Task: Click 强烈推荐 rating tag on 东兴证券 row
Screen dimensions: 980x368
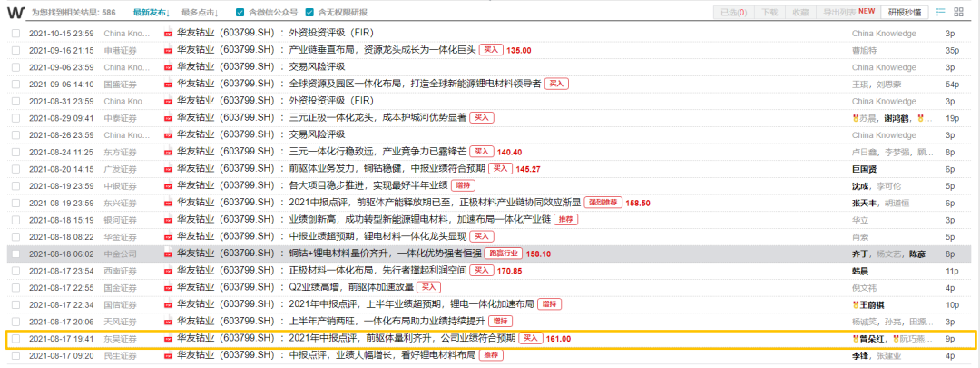Action: 603,203
